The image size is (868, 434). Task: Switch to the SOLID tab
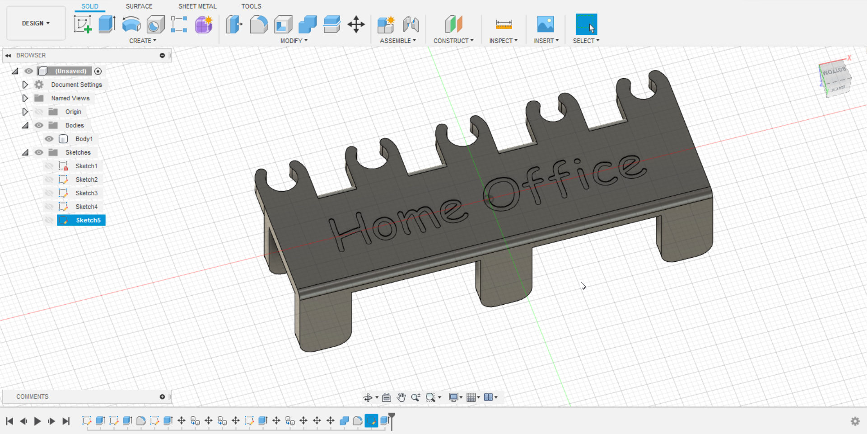click(90, 6)
